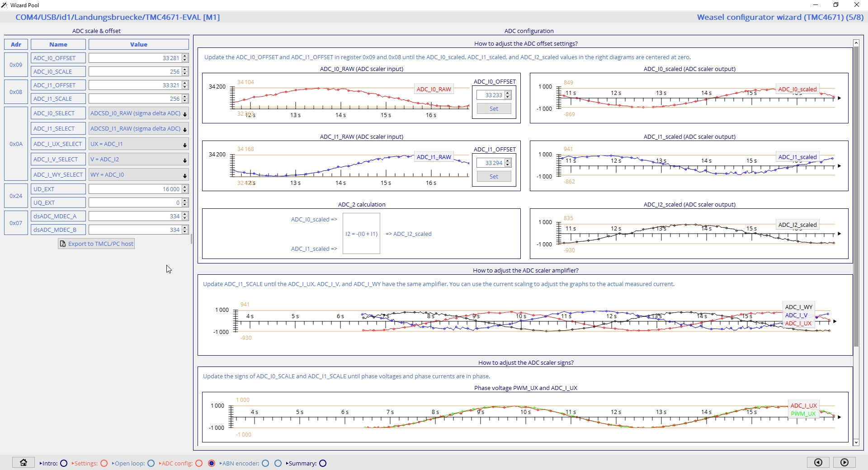The image size is (868, 470).
Task: Click right arrow on ADC_I2_scaled graph
Action: (x=839, y=234)
